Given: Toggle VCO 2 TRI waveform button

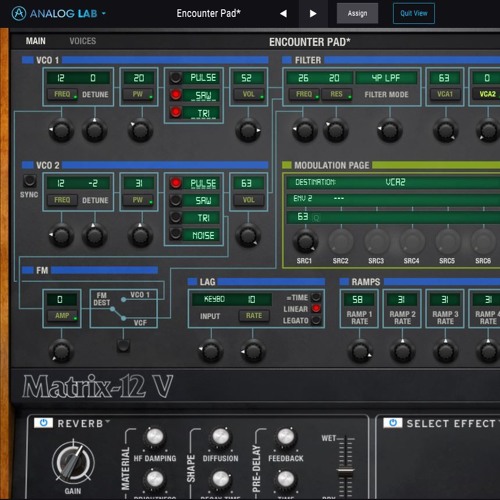Looking at the screenshot, I should coord(175,218).
